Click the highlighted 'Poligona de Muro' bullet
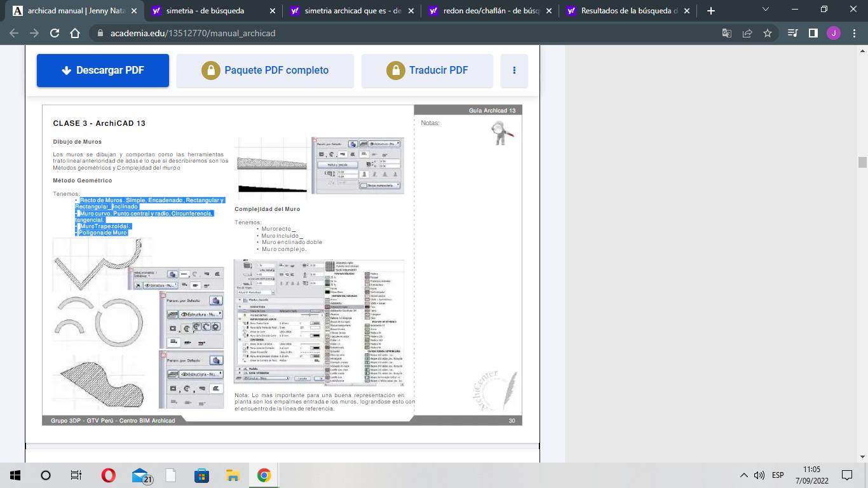 click(104, 233)
